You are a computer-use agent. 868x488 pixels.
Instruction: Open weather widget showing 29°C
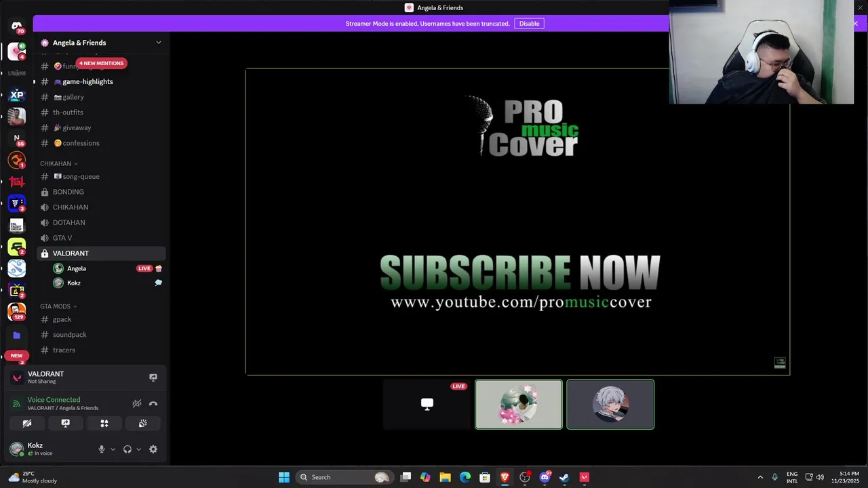(x=32, y=477)
